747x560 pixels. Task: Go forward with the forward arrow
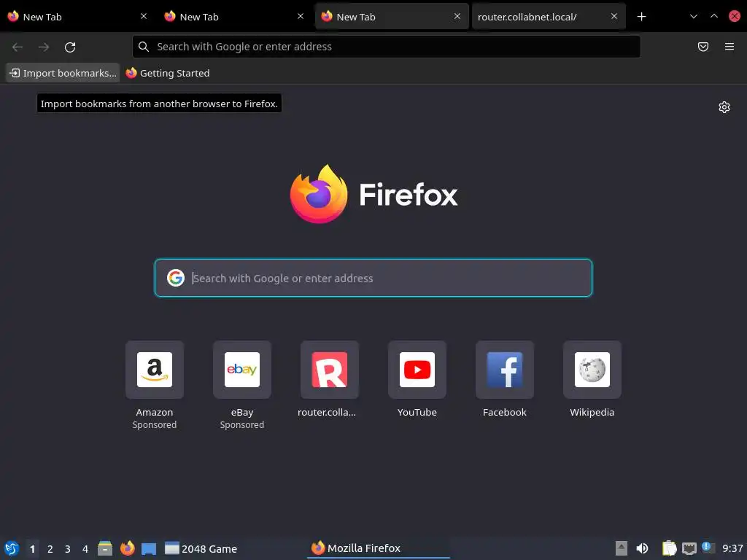point(44,47)
